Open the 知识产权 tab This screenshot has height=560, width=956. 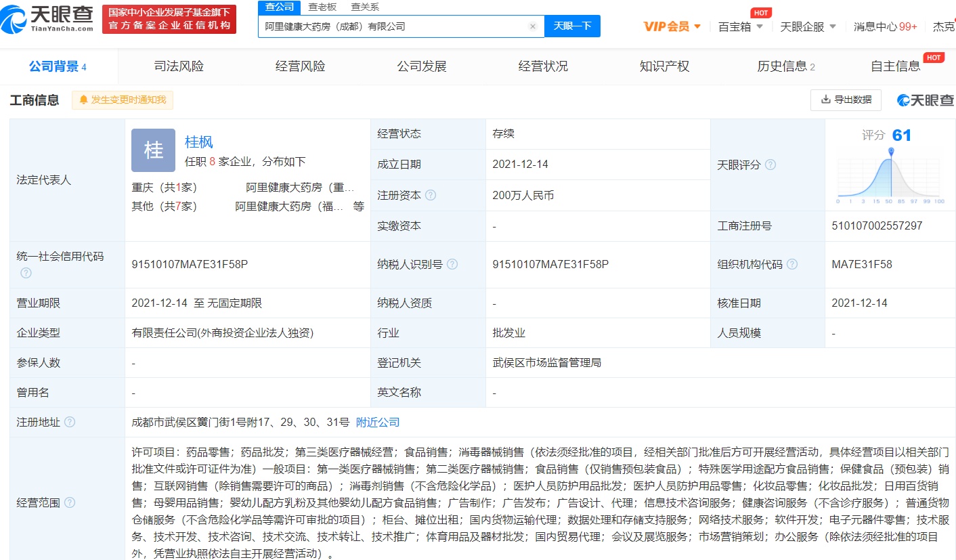click(664, 66)
